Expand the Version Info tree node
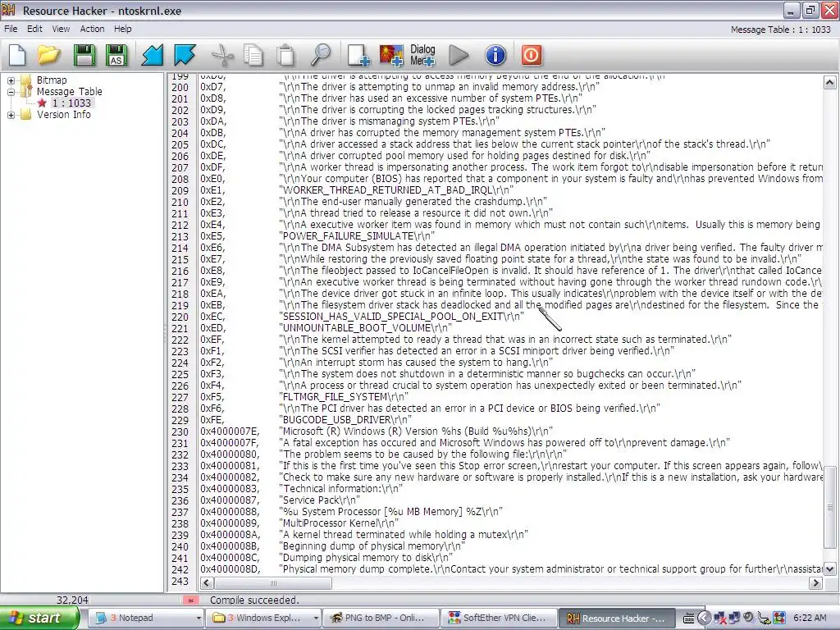 pos(11,115)
